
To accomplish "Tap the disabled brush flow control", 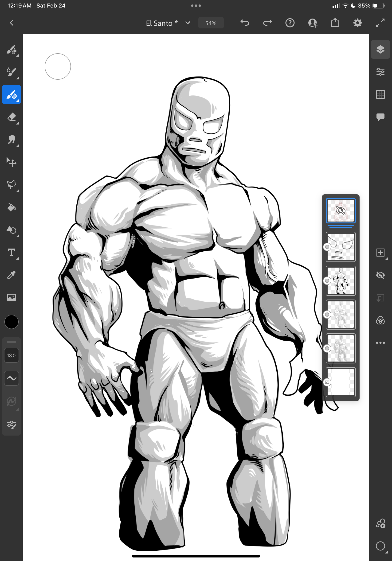I will [x=12, y=401].
